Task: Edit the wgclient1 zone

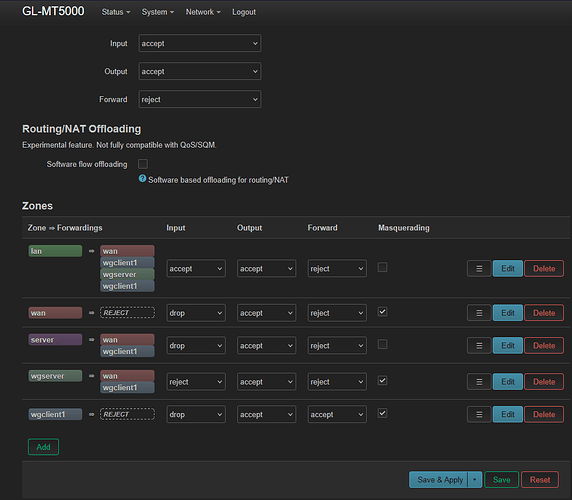Action: click(508, 414)
